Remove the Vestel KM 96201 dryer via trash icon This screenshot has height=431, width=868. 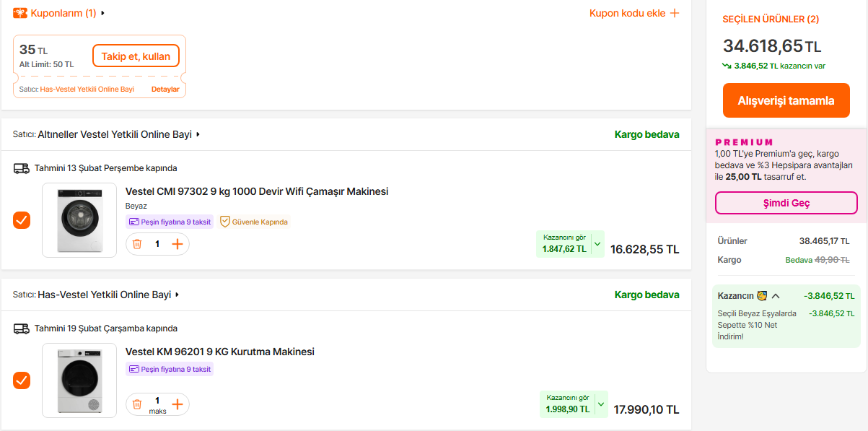coord(137,404)
